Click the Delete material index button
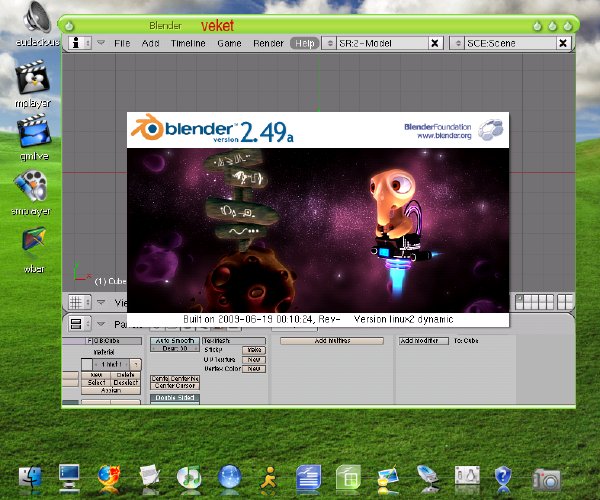Viewport: 600px width, 500px height. coord(126,375)
